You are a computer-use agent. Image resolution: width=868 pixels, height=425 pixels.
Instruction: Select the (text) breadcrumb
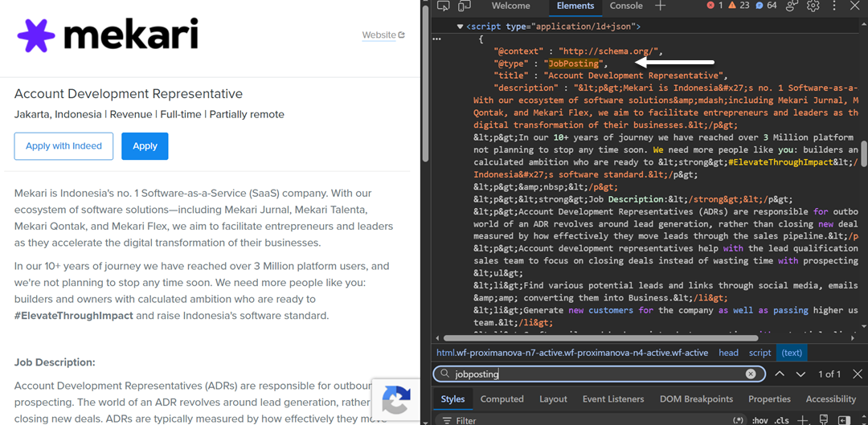pyautogui.click(x=792, y=353)
